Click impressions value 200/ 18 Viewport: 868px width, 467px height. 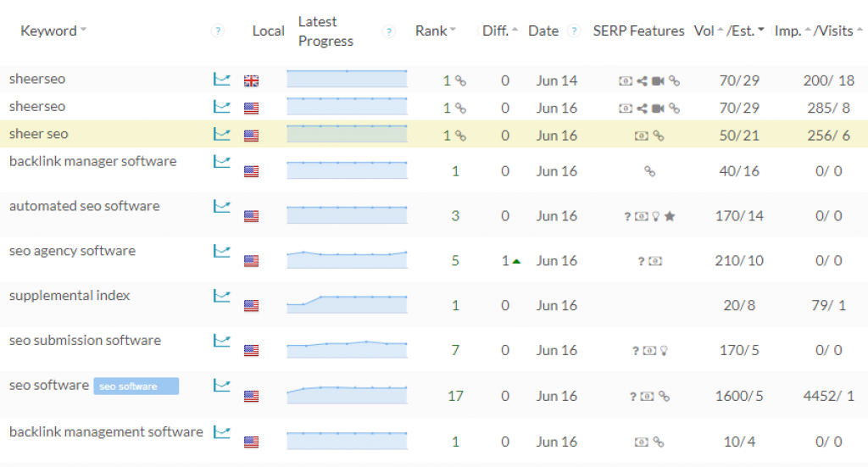(829, 81)
